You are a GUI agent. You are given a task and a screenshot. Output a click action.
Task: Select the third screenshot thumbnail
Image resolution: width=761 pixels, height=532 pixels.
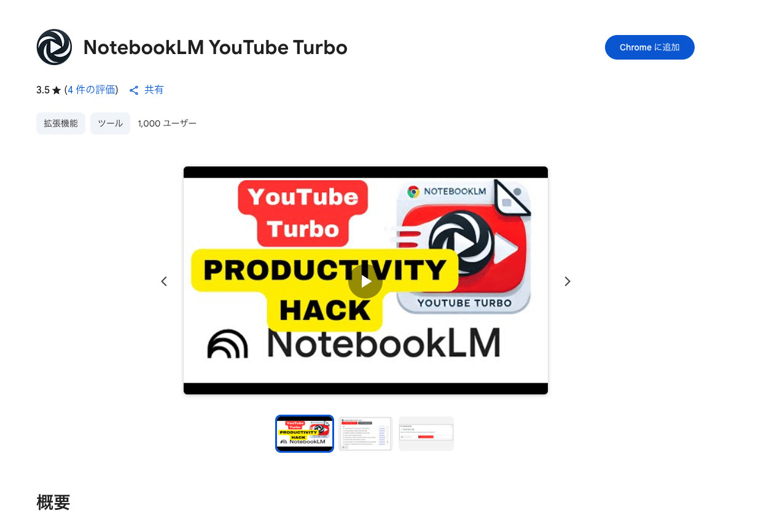click(426, 434)
